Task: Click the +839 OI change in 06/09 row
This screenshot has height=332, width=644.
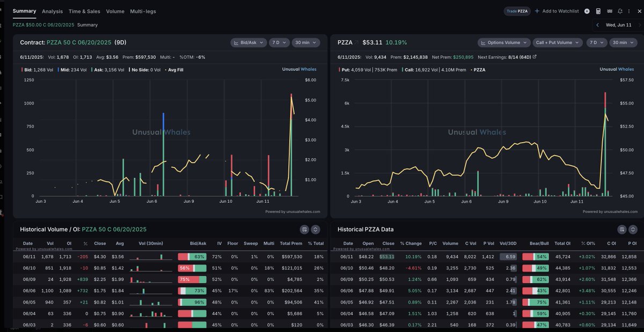Action: (x=82, y=279)
